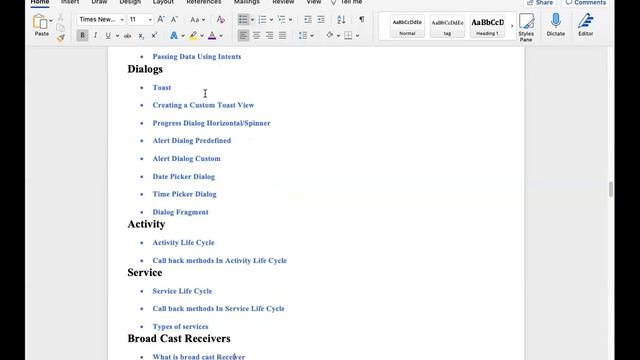640x360 pixels.
Task: Apply yellow text highlight color
Action: pyautogui.click(x=193, y=36)
